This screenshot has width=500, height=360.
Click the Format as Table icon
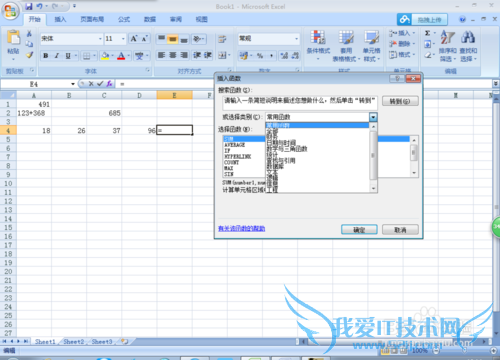[346, 37]
